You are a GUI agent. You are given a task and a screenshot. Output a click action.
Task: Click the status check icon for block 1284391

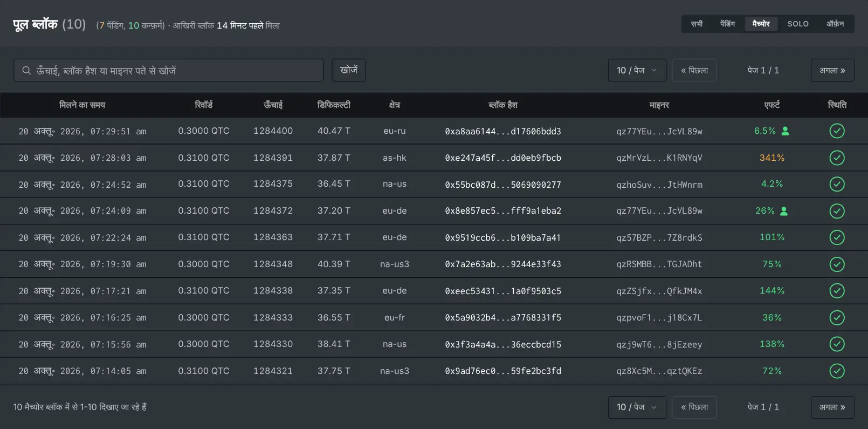(837, 158)
